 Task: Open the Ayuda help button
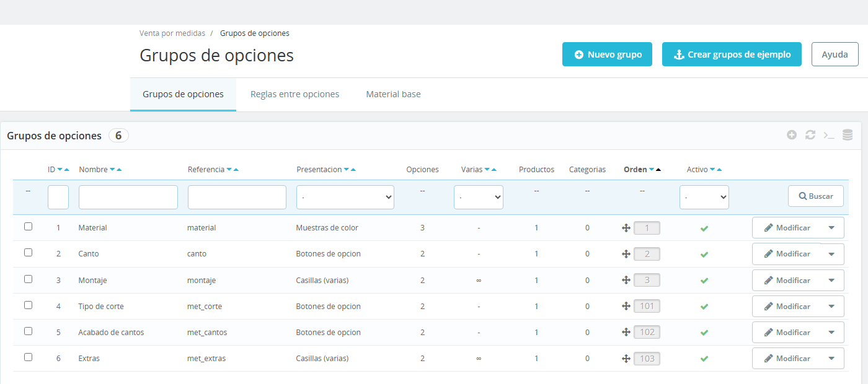835,54
